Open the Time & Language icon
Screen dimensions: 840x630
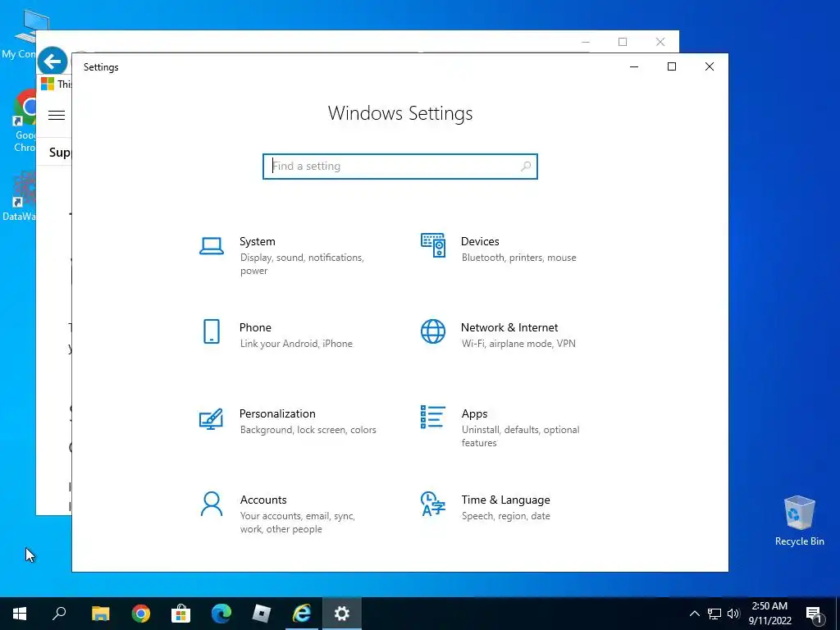(433, 504)
